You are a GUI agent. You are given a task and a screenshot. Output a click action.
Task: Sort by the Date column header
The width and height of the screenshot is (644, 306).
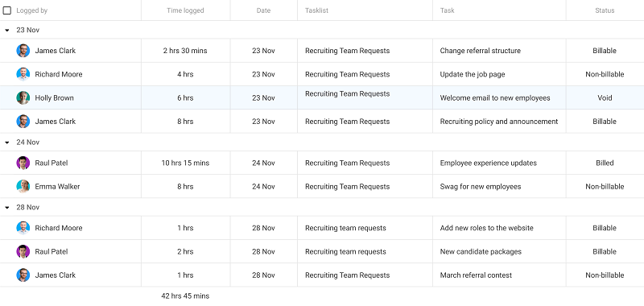[x=264, y=10]
